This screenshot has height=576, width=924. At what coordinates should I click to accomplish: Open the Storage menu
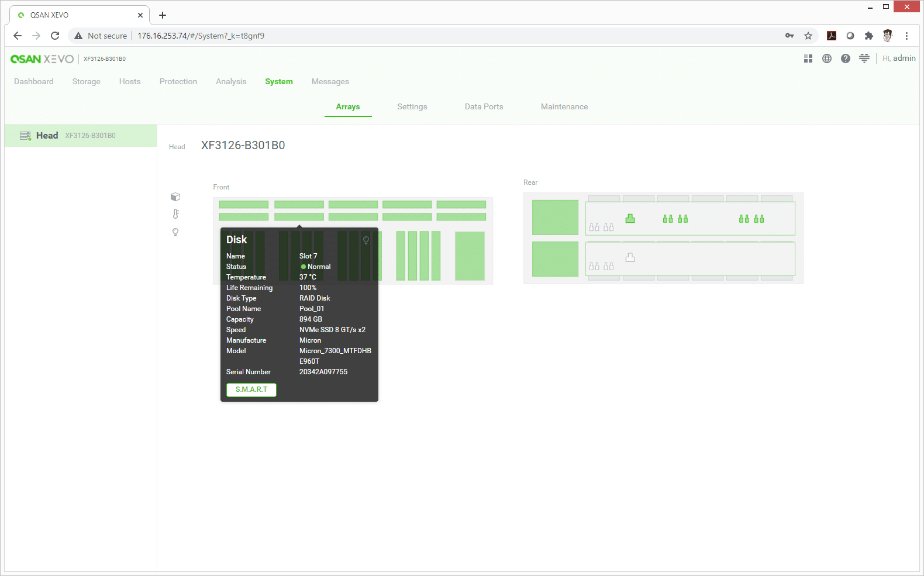pyautogui.click(x=87, y=82)
